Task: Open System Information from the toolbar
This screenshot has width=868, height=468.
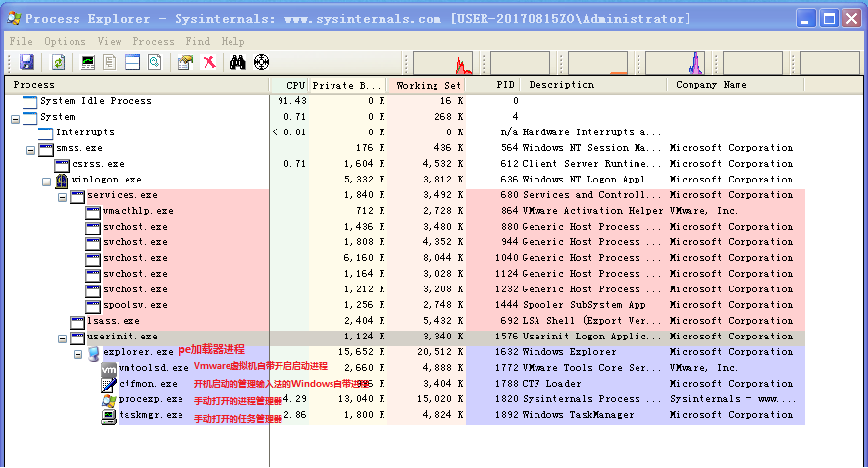Action: coord(88,62)
